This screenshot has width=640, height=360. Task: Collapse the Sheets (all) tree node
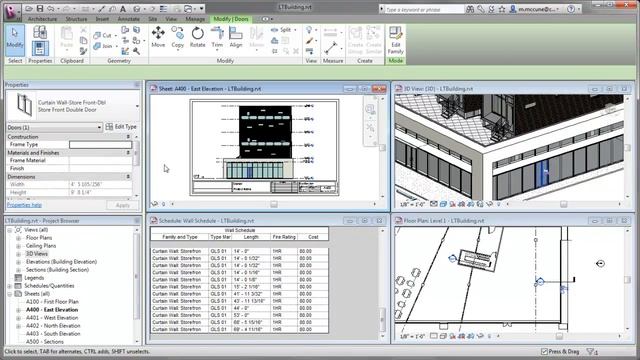10,294
